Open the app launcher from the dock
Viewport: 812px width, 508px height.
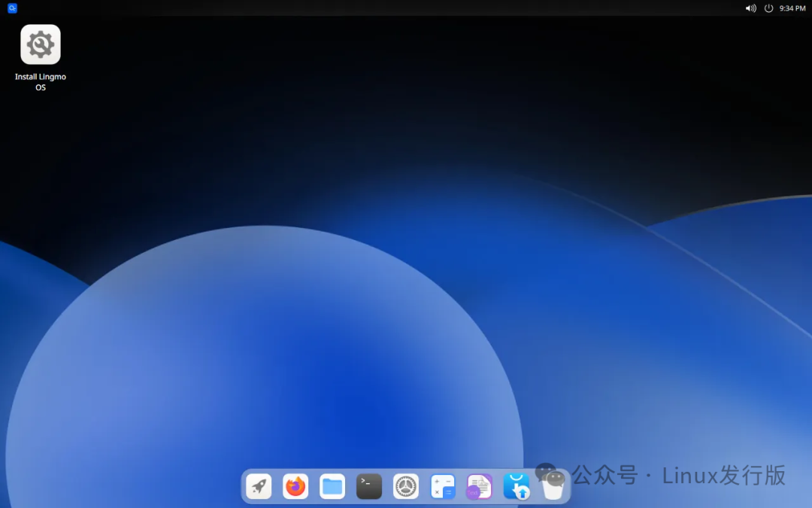click(x=259, y=485)
